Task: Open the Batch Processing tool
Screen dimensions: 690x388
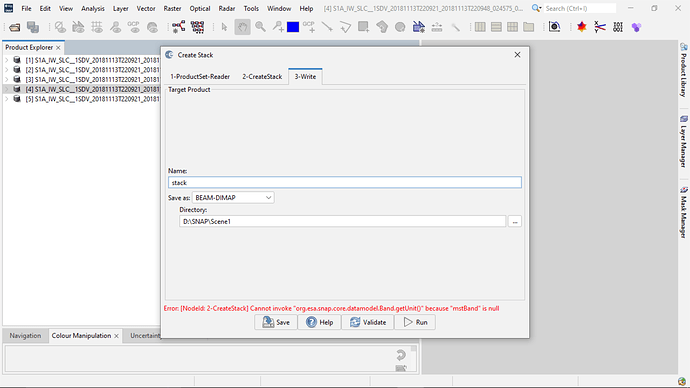Action: (x=197, y=27)
